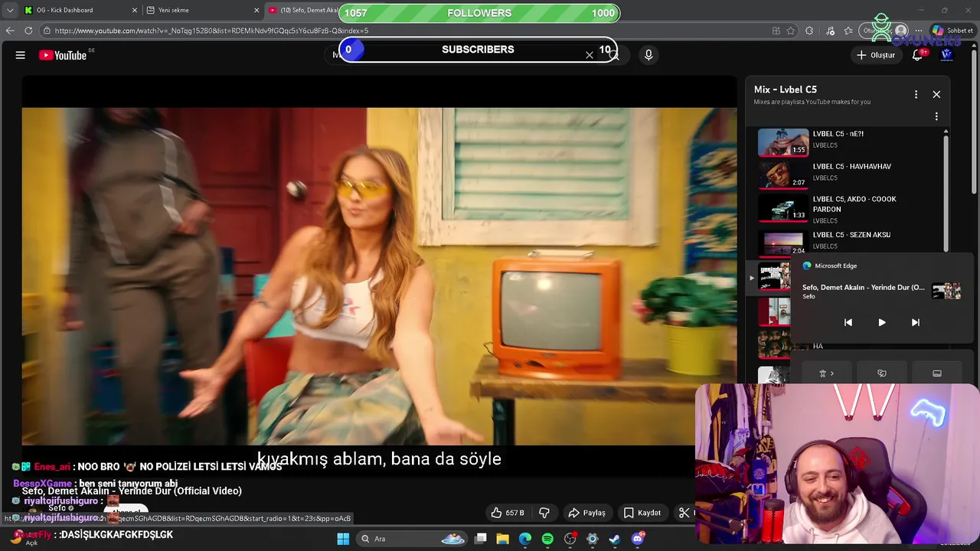The image size is (980, 551).
Task: Add this page to favorites star
Action: (791, 31)
